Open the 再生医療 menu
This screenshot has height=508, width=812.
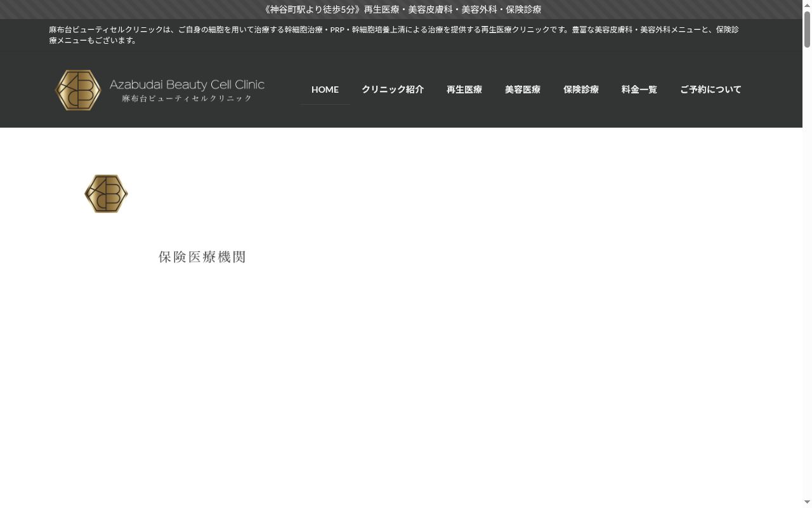pos(464,90)
